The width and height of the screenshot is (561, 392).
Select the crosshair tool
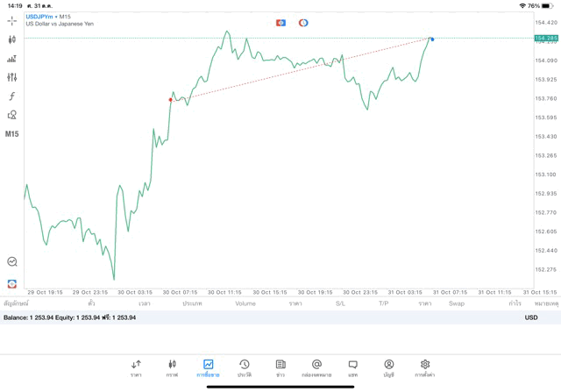point(12,20)
